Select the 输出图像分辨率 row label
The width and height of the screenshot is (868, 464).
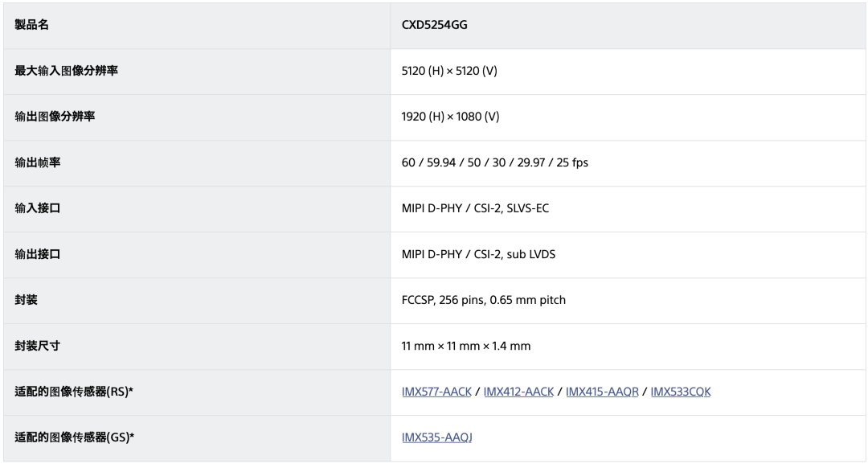click(55, 117)
